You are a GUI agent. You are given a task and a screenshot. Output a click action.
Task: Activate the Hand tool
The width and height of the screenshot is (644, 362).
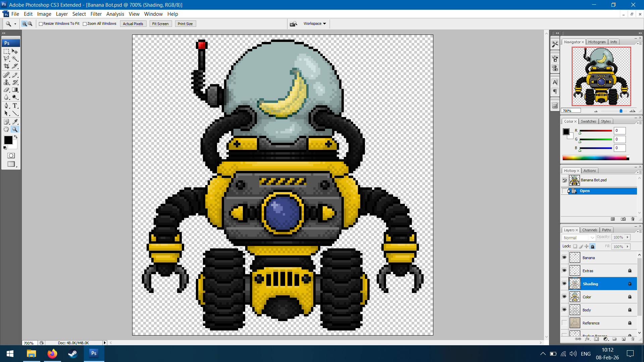coord(6,129)
